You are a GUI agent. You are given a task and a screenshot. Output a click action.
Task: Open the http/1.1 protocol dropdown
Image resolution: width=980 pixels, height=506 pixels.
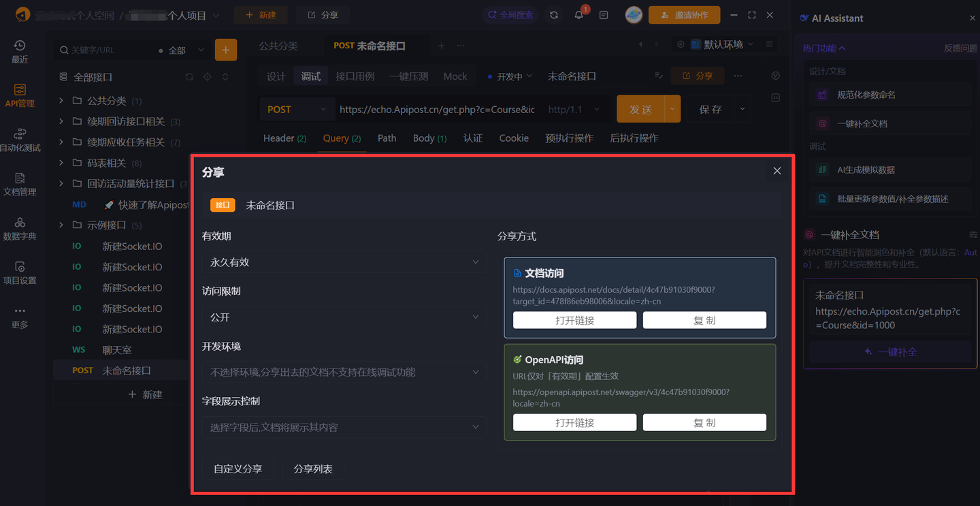(x=574, y=109)
